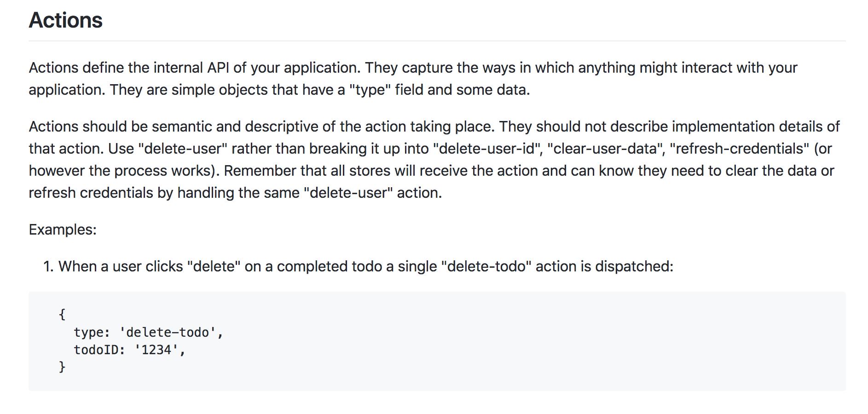The height and width of the screenshot is (414, 868).
Task: Click "delete-todo" in the list item sentence
Action: (486, 266)
